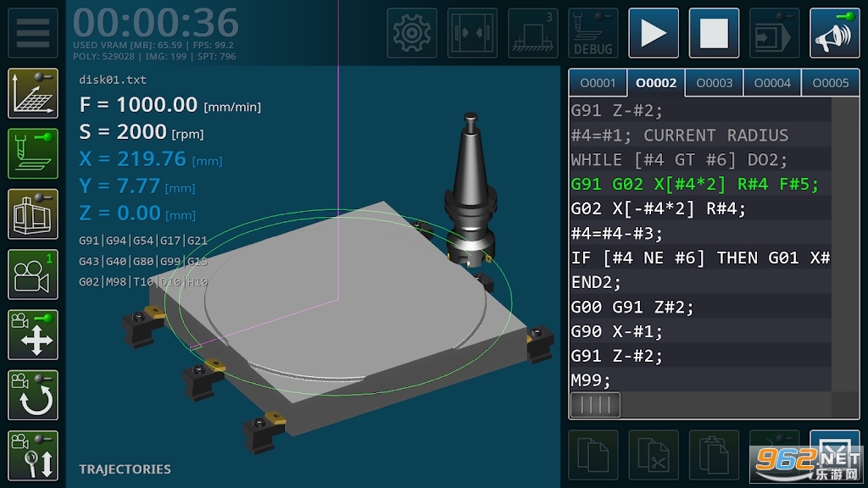868x488 pixels.
Task: Open the gear settings button
Action: [x=411, y=33]
